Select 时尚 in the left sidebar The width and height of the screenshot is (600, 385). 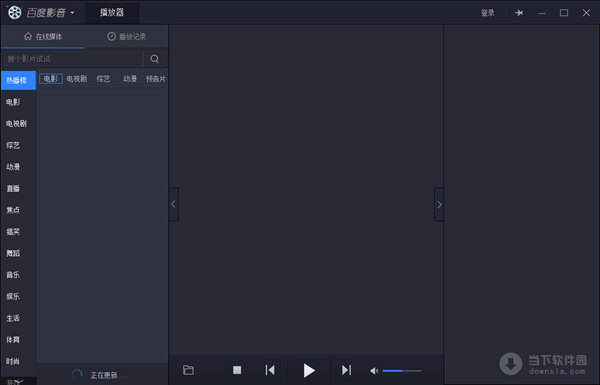pos(13,361)
